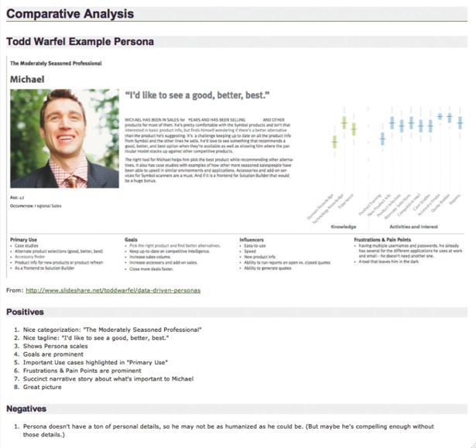Click the Negatives section heading
Viewport: 476px width, 448px height.
point(26,409)
